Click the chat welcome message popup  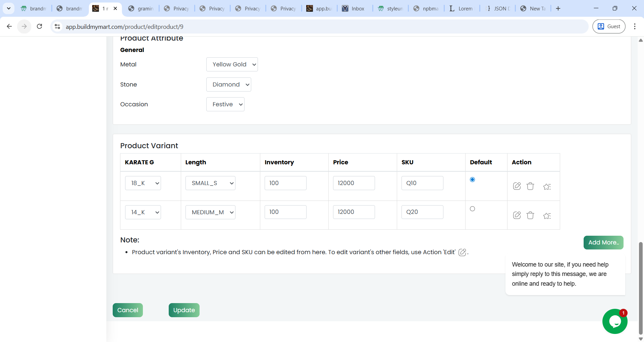(x=565, y=274)
